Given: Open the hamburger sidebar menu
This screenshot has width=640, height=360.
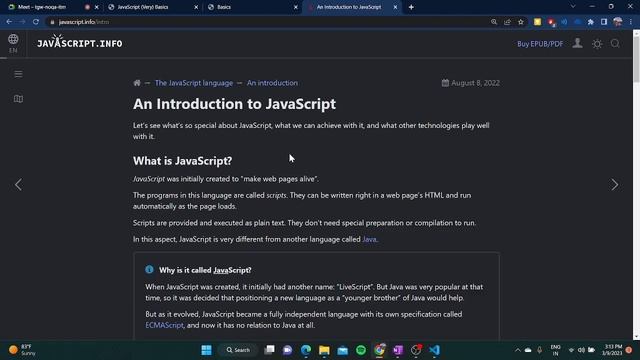Looking at the screenshot, I should click(x=18, y=74).
